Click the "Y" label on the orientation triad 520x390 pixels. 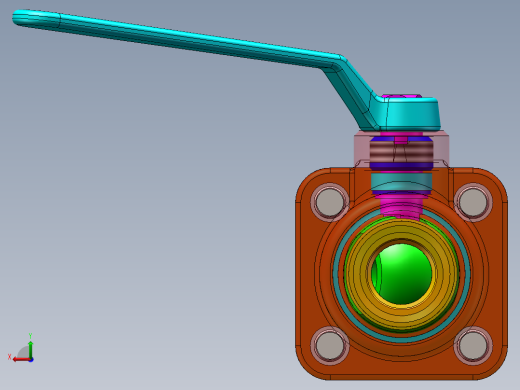30,336
